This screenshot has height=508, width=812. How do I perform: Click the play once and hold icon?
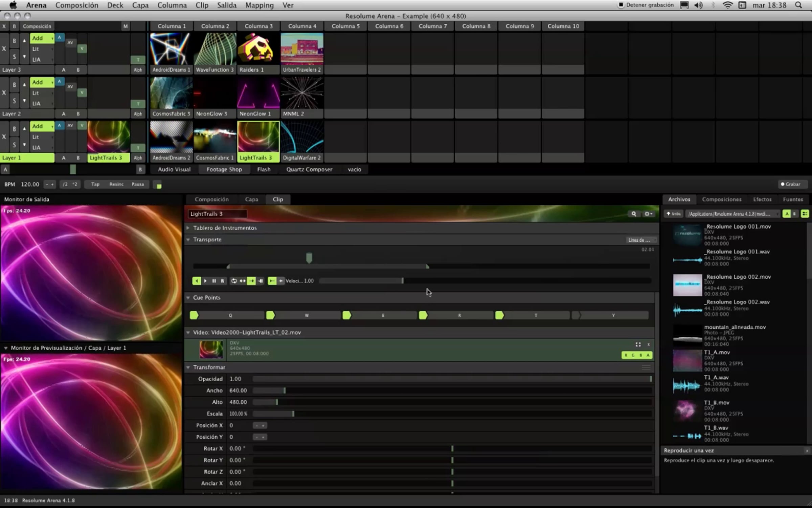click(x=260, y=281)
